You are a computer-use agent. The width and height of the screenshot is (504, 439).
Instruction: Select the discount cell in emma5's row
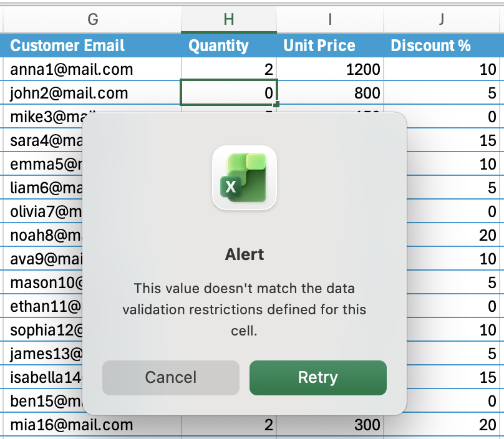(x=453, y=164)
